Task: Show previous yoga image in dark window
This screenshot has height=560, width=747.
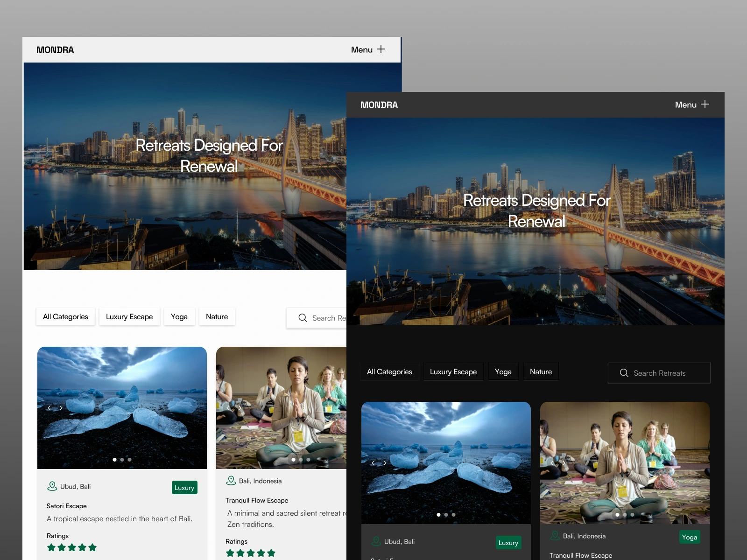Action: [x=552, y=463]
